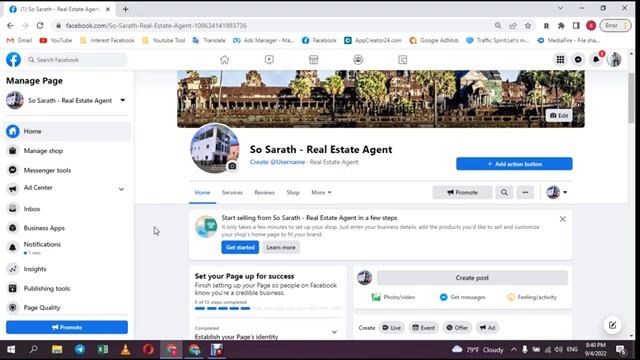Open Publishing tools in sidebar
This screenshot has width=640, height=360.
67,288
